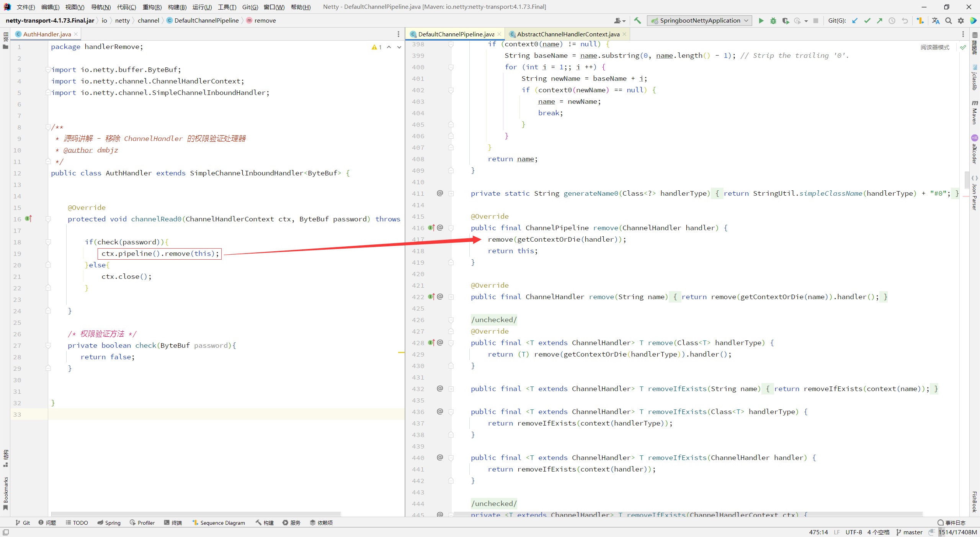
Task: Show Git history clock icon
Action: 892,21
